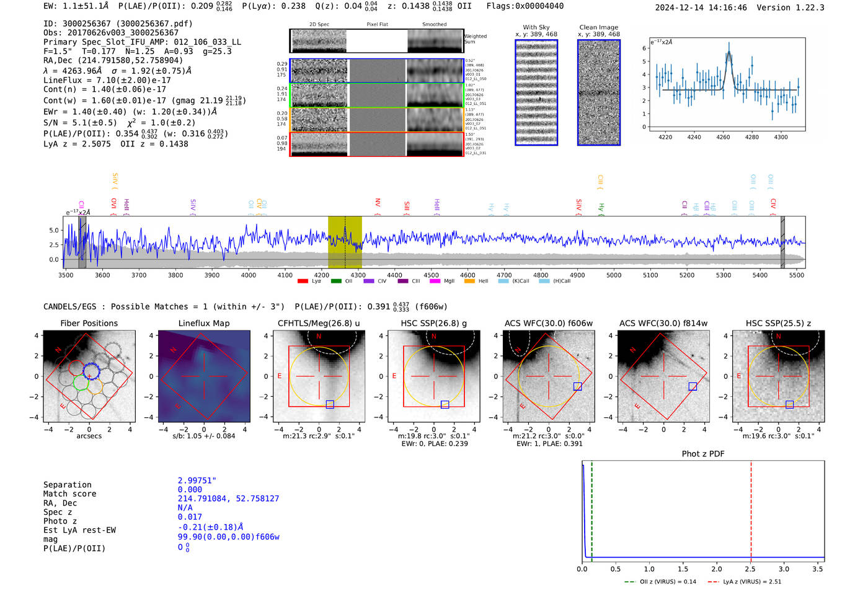The width and height of the screenshot is (868, 591).
Task: Click the Lyα red legend swatch
Action: point(303,281)
